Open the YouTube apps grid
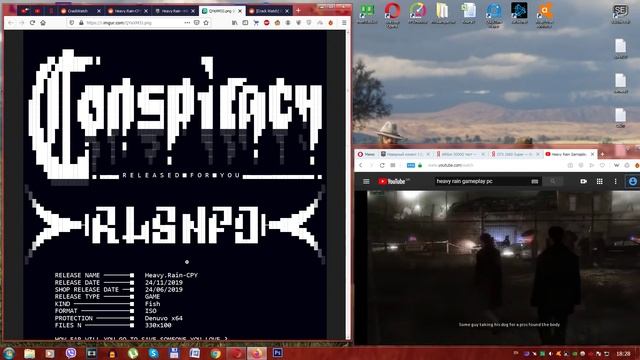Screen dimensions: 640x360 600,181
